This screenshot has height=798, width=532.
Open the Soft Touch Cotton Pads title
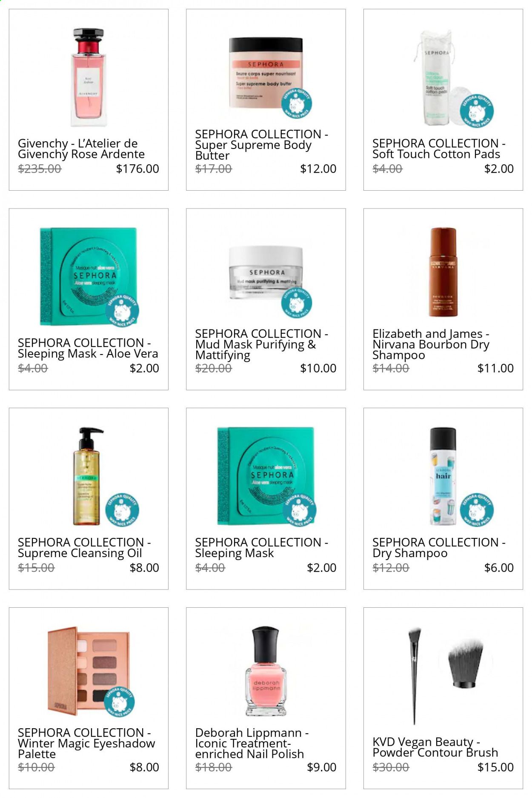click(439, 149)
